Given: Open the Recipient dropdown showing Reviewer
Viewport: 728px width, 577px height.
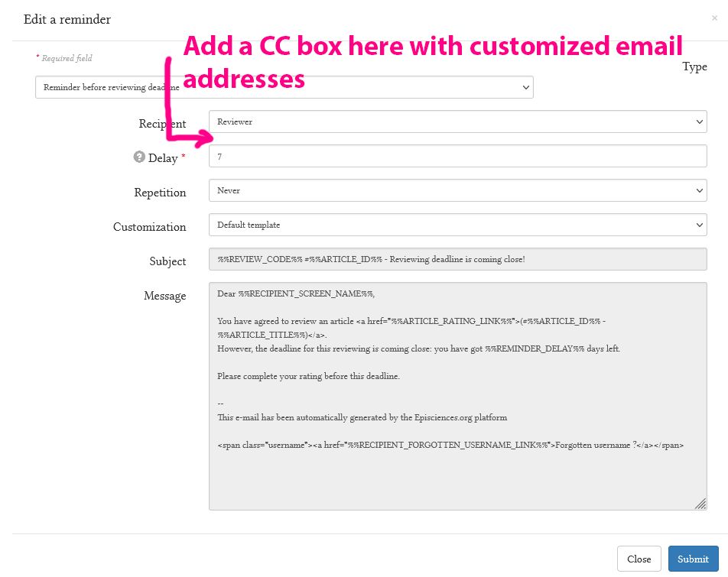Looking at the screenshot, I should [458, 122].
